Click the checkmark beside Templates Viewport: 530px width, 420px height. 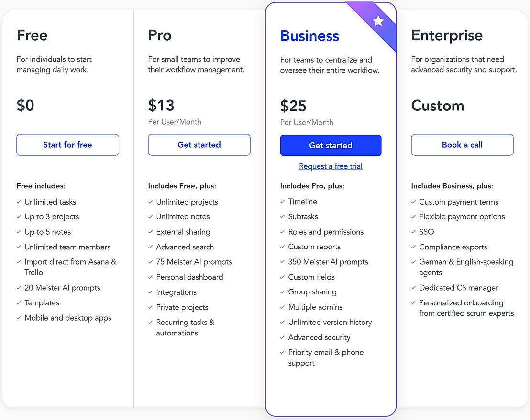19,303
